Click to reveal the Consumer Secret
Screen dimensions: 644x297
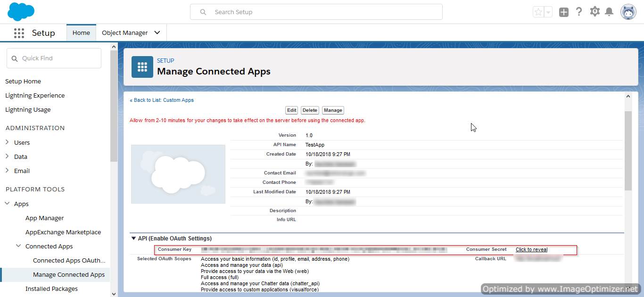tap(531, 249)
